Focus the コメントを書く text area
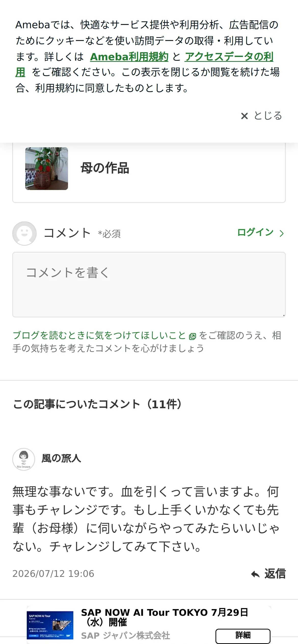Image resolution: width=298 pixels, height=644 pixels. coord(149,285)
